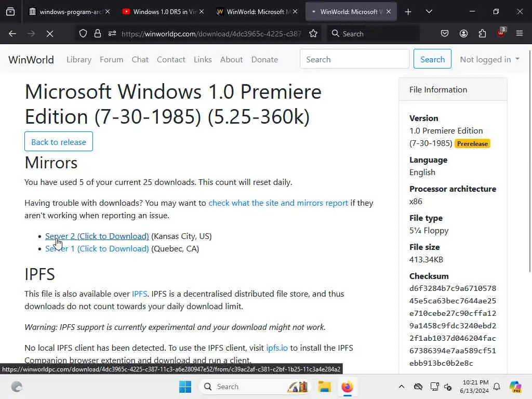Close the Windows 1.0 DR5 YouTube tab
532x399 pixels.
tap(202, 11)
